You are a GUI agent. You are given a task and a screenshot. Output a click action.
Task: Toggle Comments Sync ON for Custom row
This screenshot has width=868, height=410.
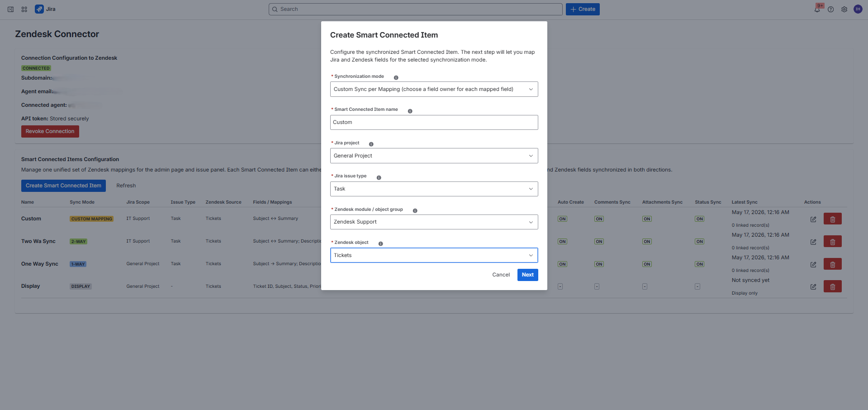599,219
